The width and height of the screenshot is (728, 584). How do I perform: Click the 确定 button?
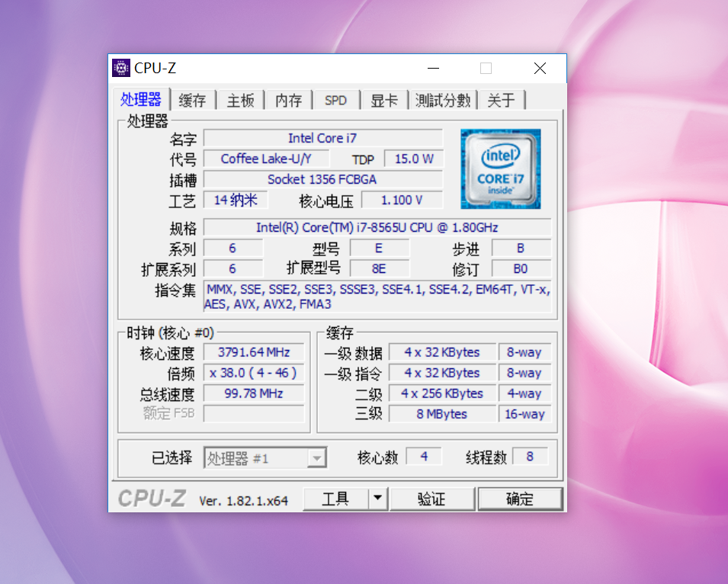(x=520, y=499)
